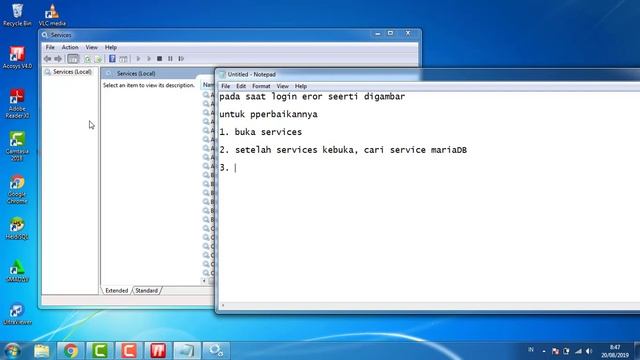Open Chrome from taskbar
The width and height of the screenshot is (640, 360).
click(x=71, y=351)
